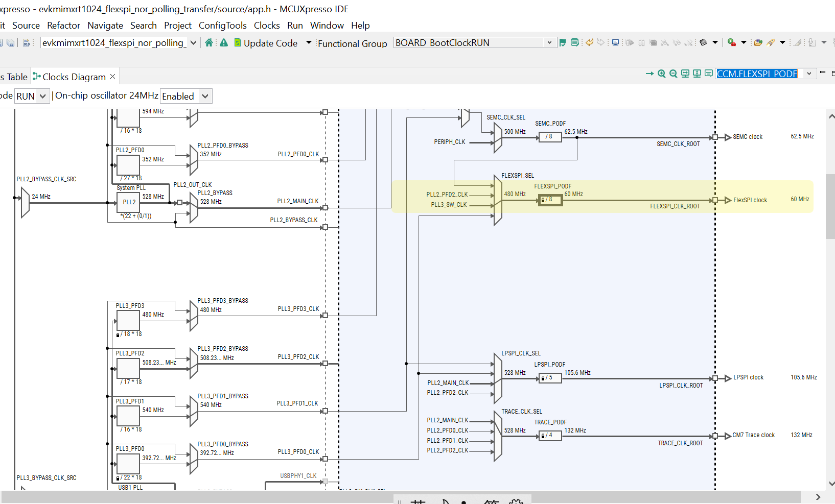Click the green flag functional group icon
The image size is (835, 504).
563,43
